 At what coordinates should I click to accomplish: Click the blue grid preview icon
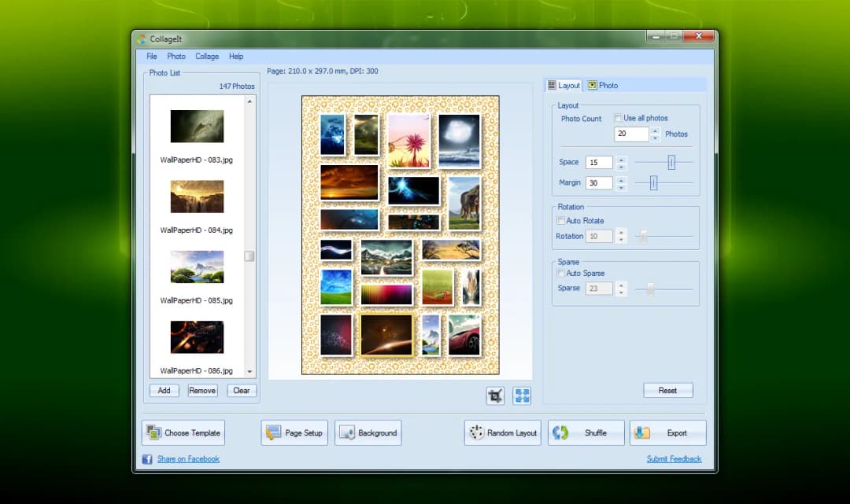pyautogui.click(x=522, y=395)
